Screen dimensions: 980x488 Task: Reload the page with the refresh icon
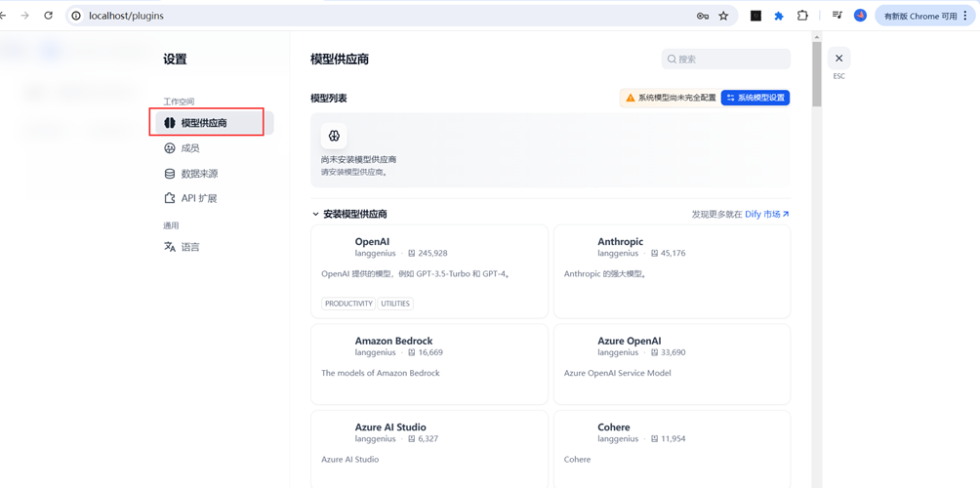[x=48, y=16]
